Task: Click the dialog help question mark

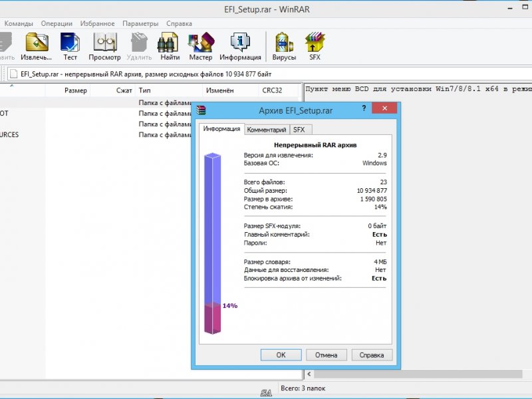Action: tap(364, 108)
